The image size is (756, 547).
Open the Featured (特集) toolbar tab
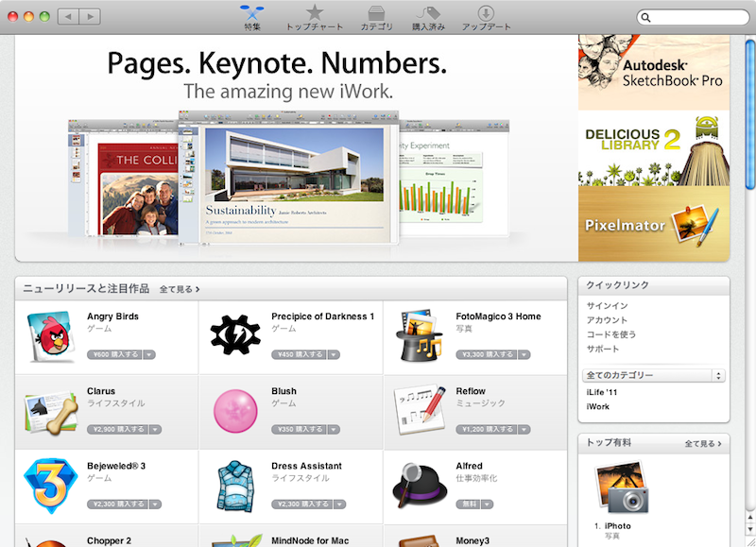[x=251, y=18]
